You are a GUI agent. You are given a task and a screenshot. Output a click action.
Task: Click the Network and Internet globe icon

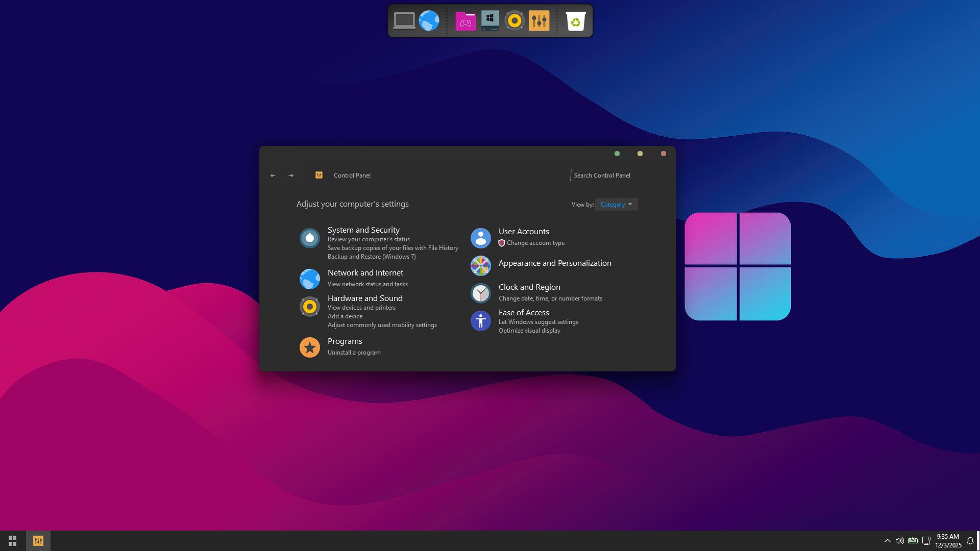click(x=309, y=279)
